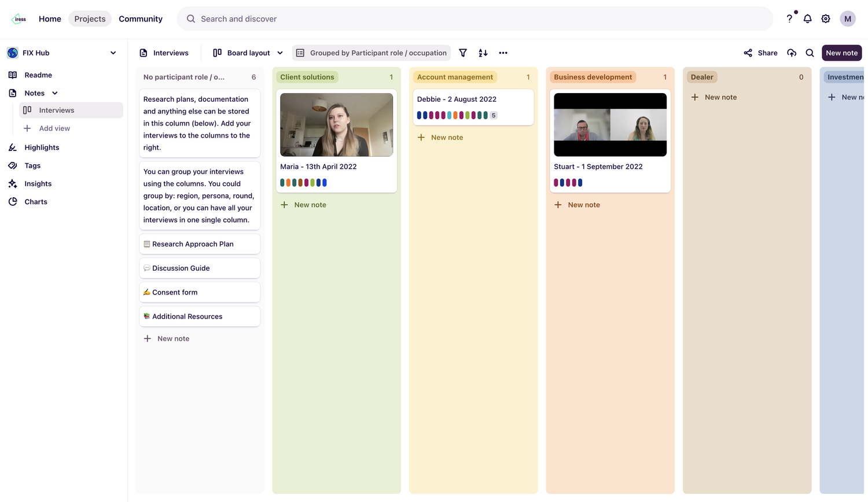Open the Research Approach Plan note

(x=200, y=244)
